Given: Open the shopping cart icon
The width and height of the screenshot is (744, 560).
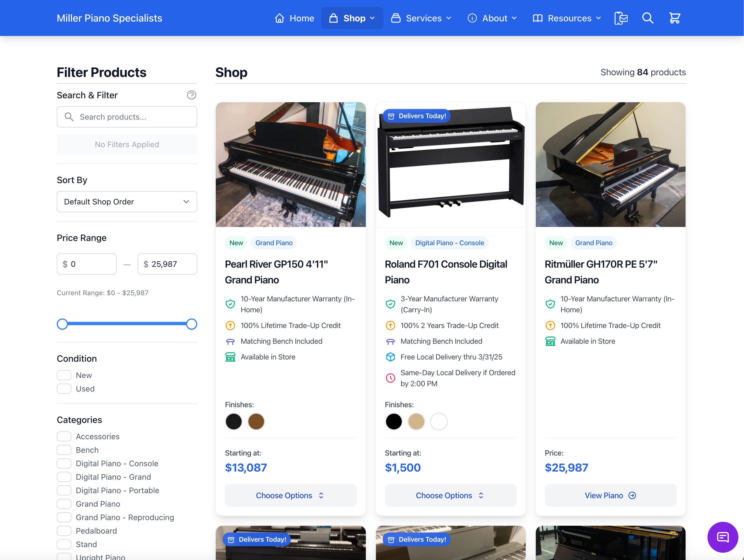Looking at the screenshot, I should 675,18.
